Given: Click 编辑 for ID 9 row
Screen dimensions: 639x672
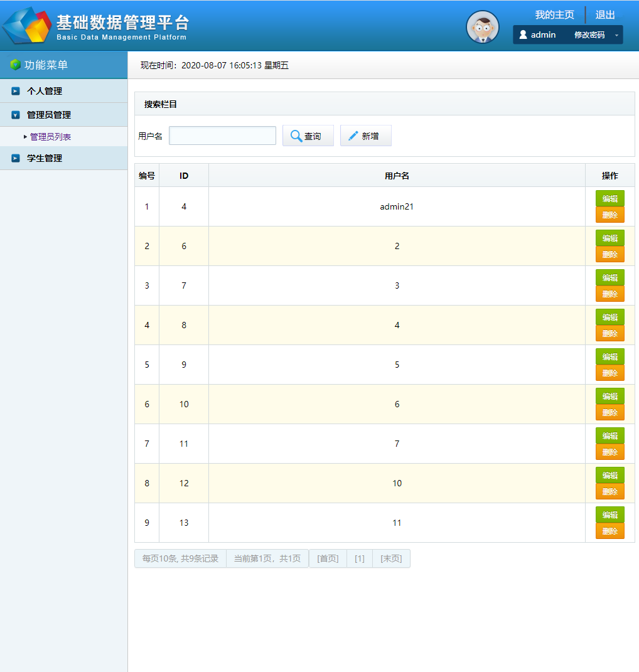Looking at the screenshot, I should tap(610, 356).
